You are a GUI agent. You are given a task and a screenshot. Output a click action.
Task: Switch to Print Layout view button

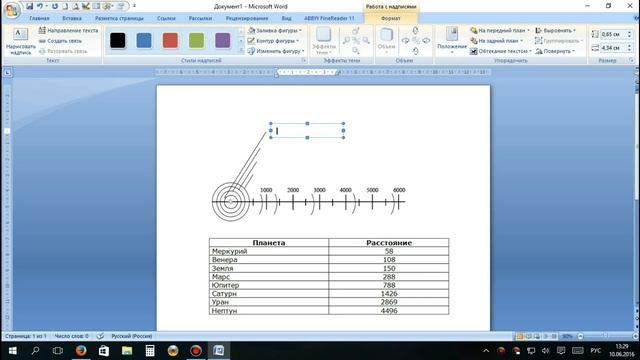coord(520,336)
